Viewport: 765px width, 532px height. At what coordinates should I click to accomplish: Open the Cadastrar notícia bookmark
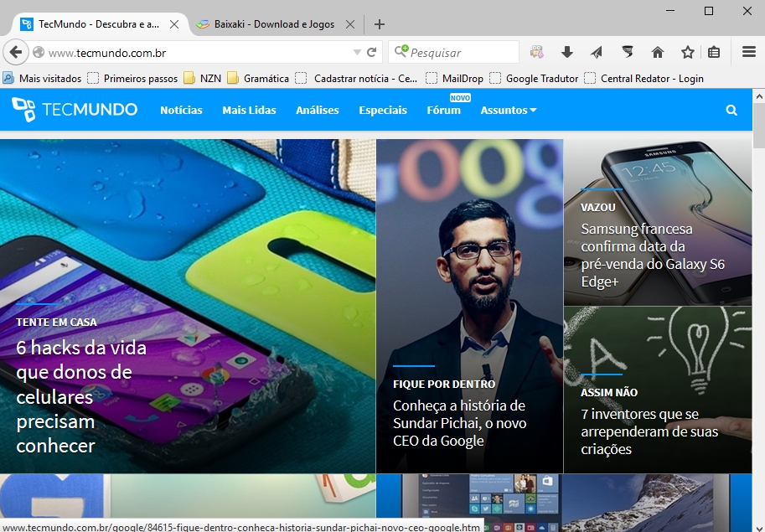click(357, 79)
